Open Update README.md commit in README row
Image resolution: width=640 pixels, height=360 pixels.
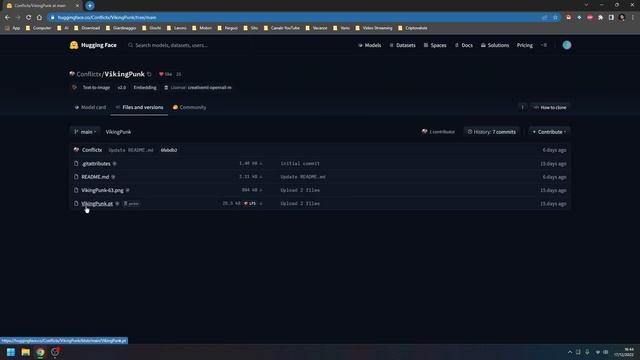tap(303, 177)
